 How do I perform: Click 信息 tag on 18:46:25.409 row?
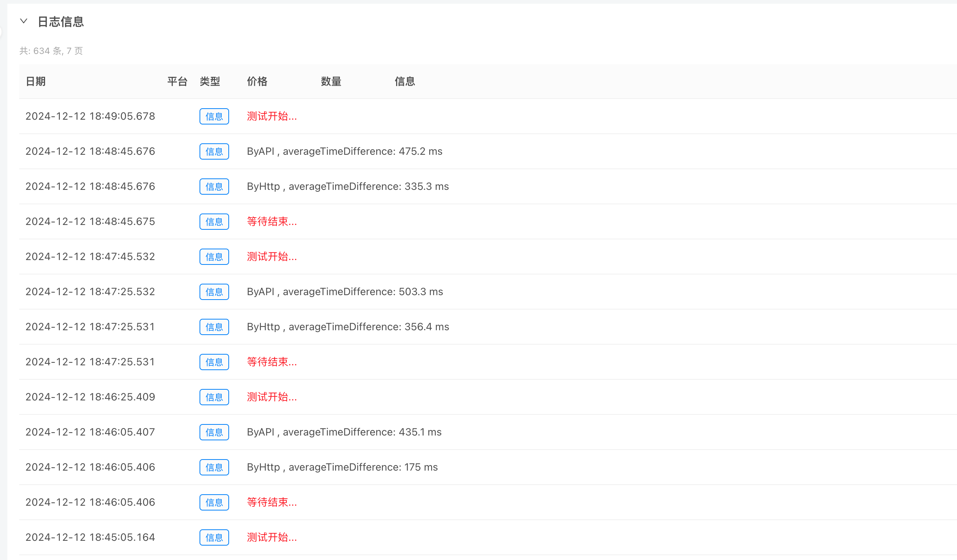point(214,397)
